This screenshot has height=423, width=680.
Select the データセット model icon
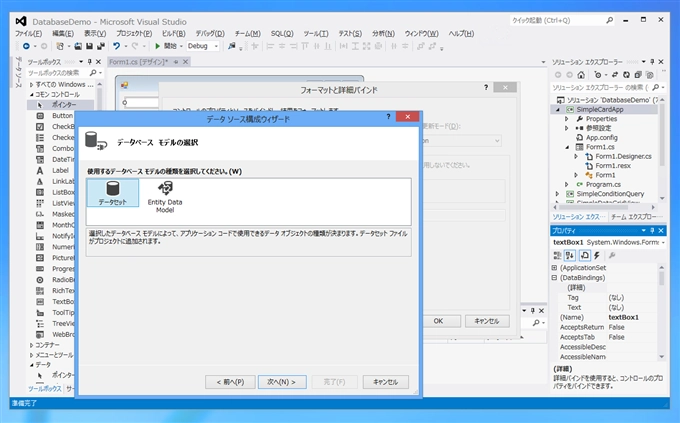click(113, 193)
